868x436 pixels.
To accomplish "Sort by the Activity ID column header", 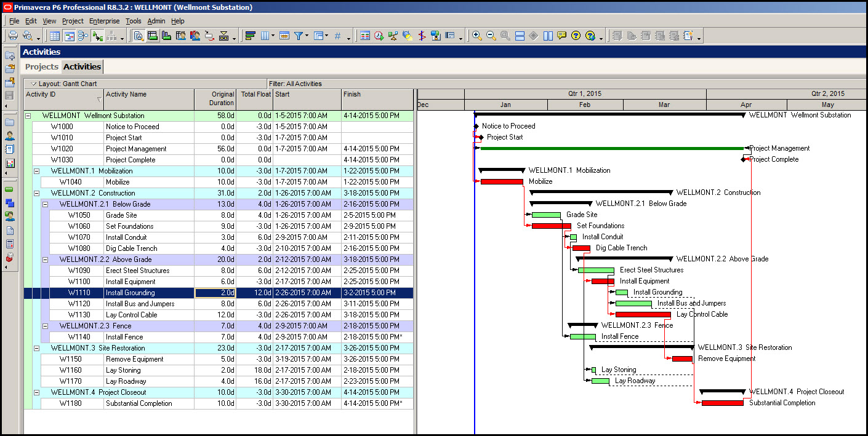I will click(x=64, y=99).
